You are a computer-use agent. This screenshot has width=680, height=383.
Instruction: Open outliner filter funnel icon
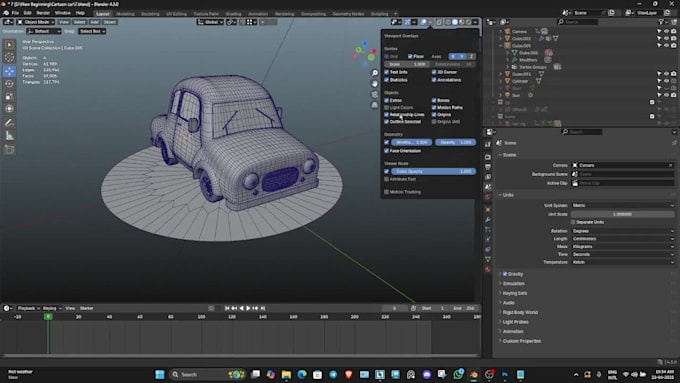point(661,22)
